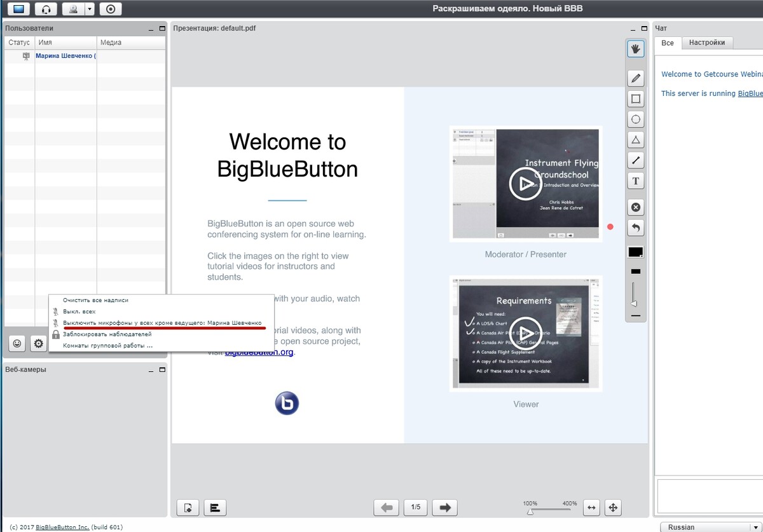Maximize the Пользователи panel

pos(162,29)
